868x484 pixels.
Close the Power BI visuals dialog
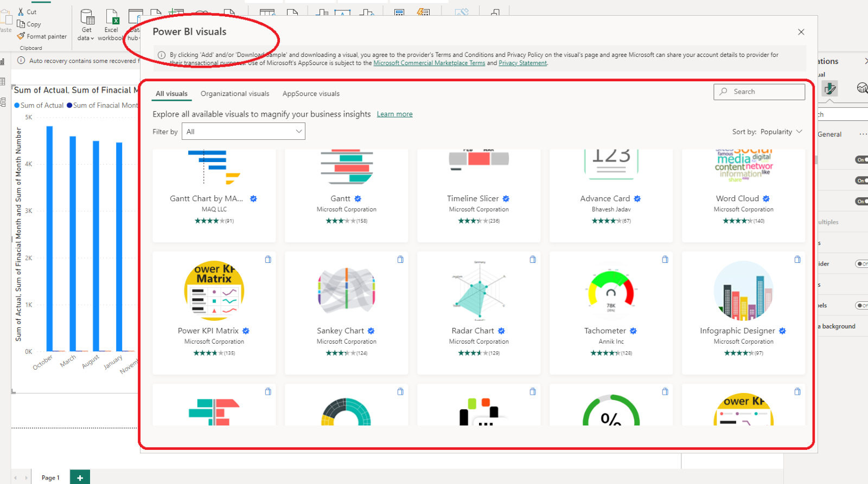tap(801, 32)
